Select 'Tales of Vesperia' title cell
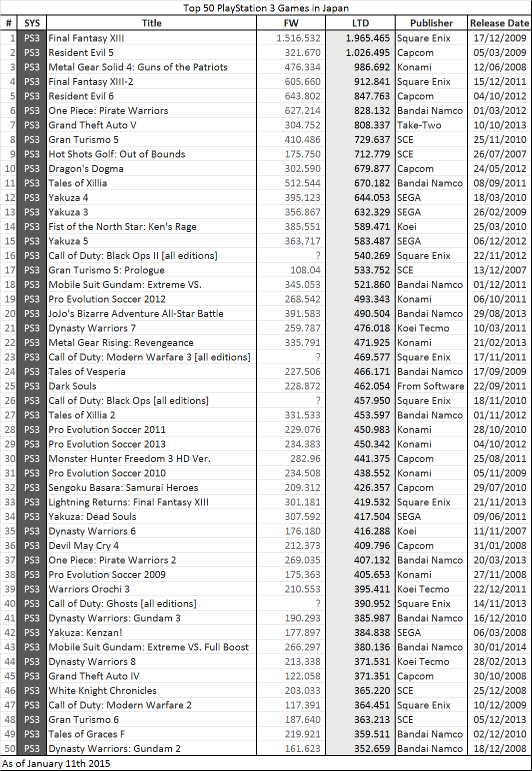 151,371
